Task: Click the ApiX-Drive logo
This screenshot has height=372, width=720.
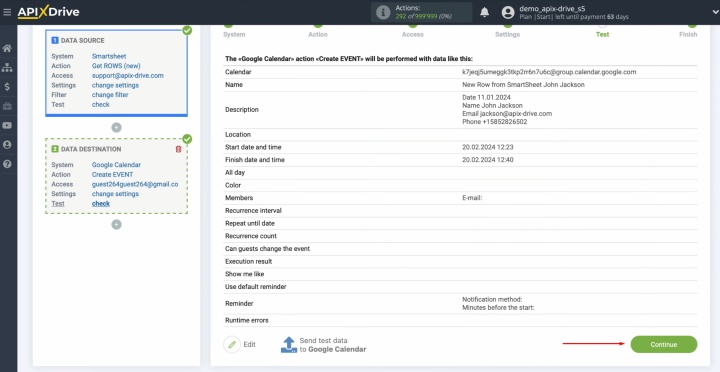Action: pos(48,12)
